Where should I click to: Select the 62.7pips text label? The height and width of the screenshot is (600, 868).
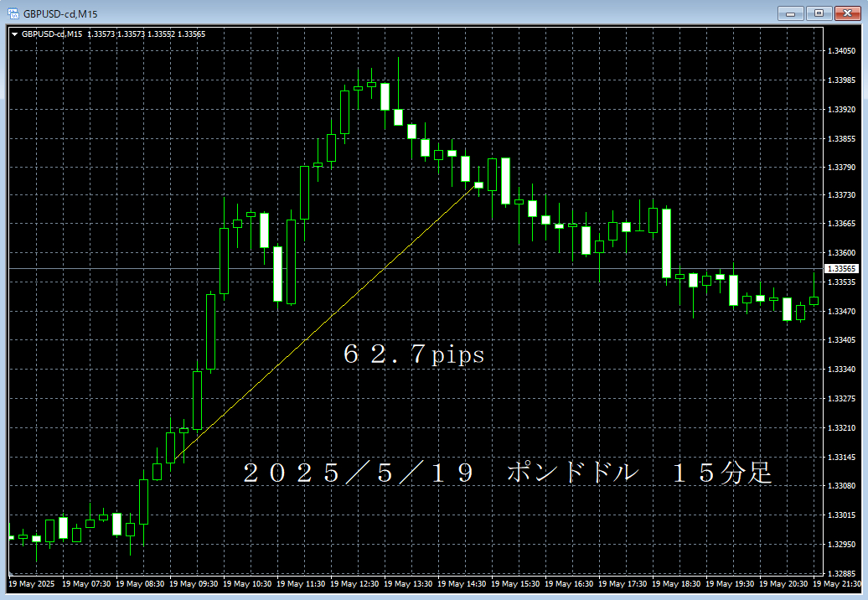pyautogui.click(x=414, y=355)
